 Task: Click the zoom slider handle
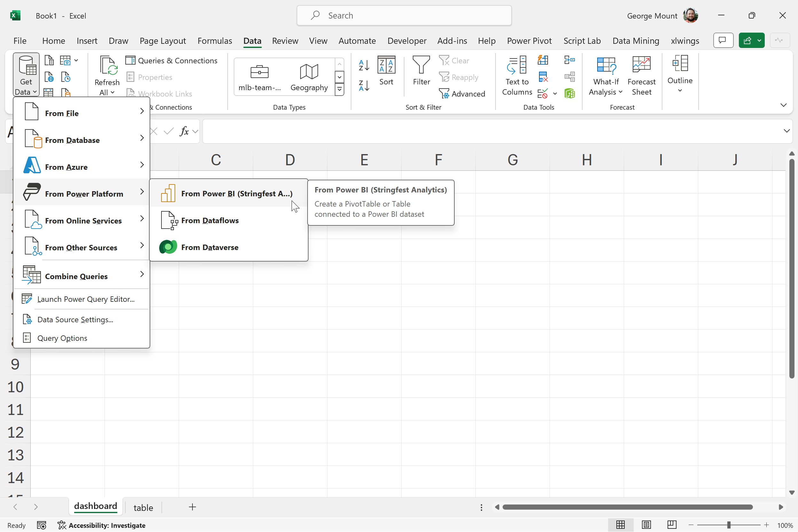(728, 525)
